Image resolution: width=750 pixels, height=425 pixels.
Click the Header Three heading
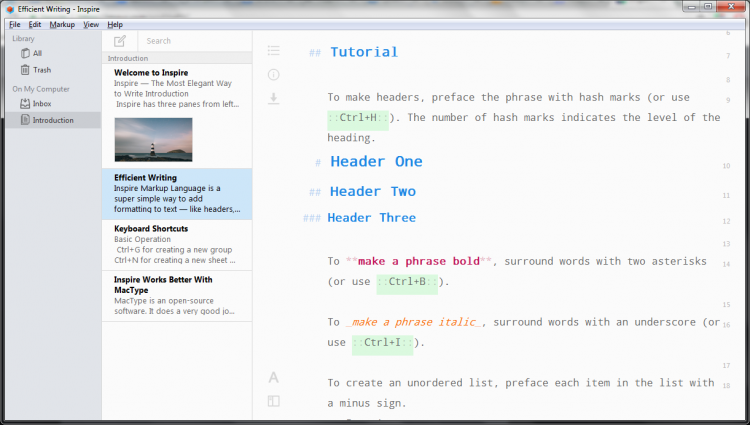tap(372, 218)
